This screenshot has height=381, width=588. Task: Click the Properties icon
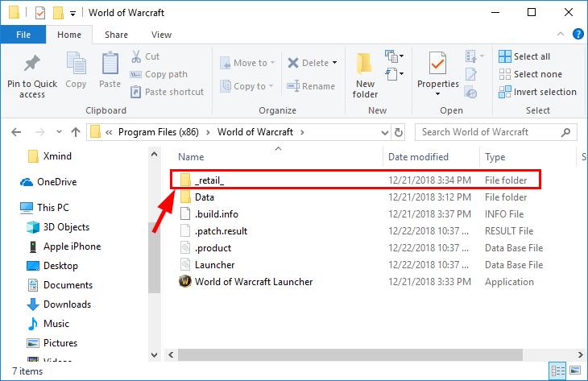(x=437, y=63)
